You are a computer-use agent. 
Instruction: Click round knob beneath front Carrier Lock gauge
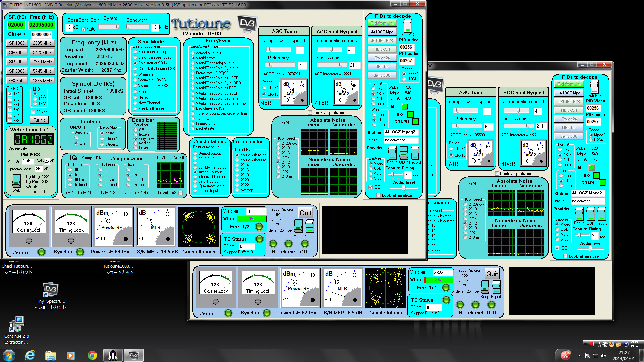pos(29,241)
